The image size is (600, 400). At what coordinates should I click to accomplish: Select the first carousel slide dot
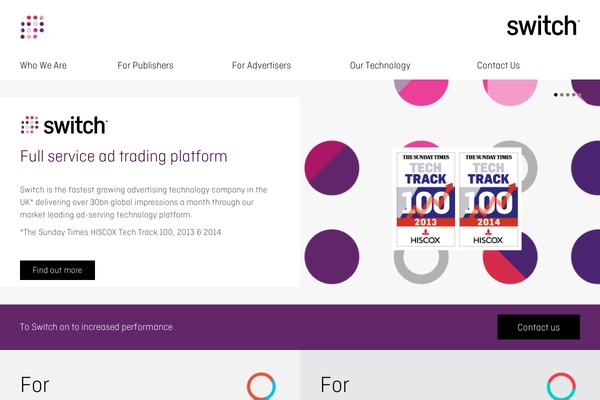click(556, 95)
